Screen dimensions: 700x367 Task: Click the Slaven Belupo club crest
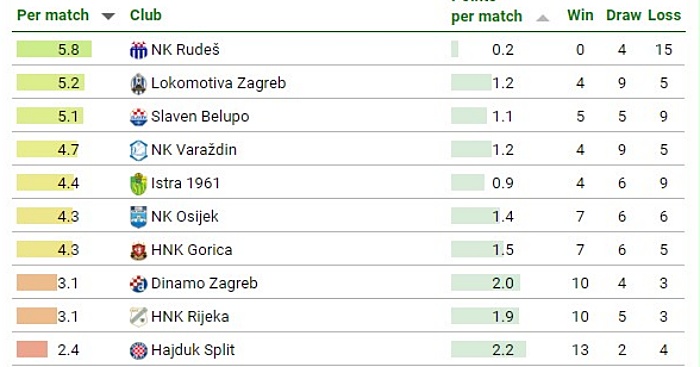click(x=138, y=117)
